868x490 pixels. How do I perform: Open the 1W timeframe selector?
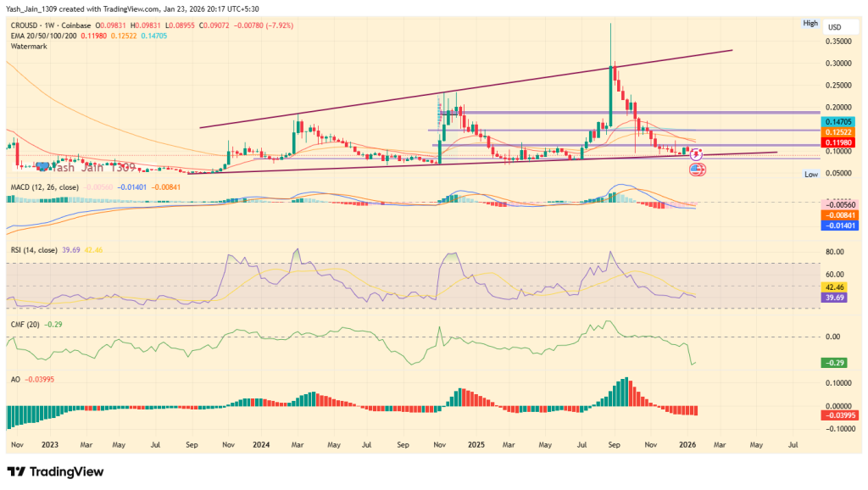(x=48, y=25)
